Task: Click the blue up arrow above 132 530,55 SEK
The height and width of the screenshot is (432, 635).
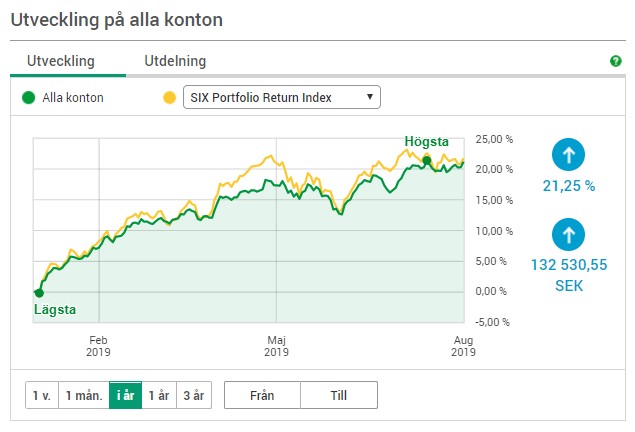Action: pos(568,234)
